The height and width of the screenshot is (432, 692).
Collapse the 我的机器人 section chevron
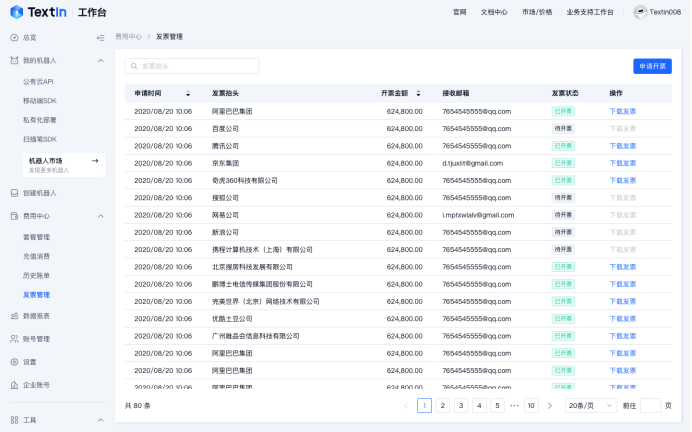(x=101, y=60)
